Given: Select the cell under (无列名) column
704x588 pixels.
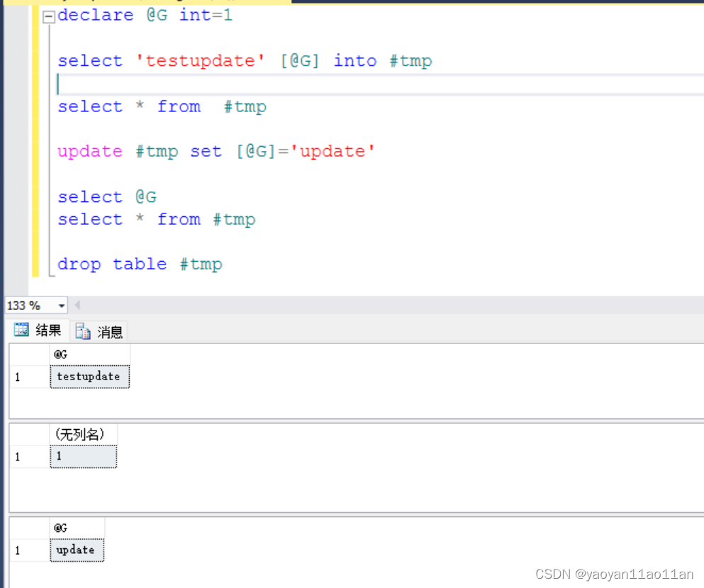Looking at the screenshot, I should tap(83, 456).
